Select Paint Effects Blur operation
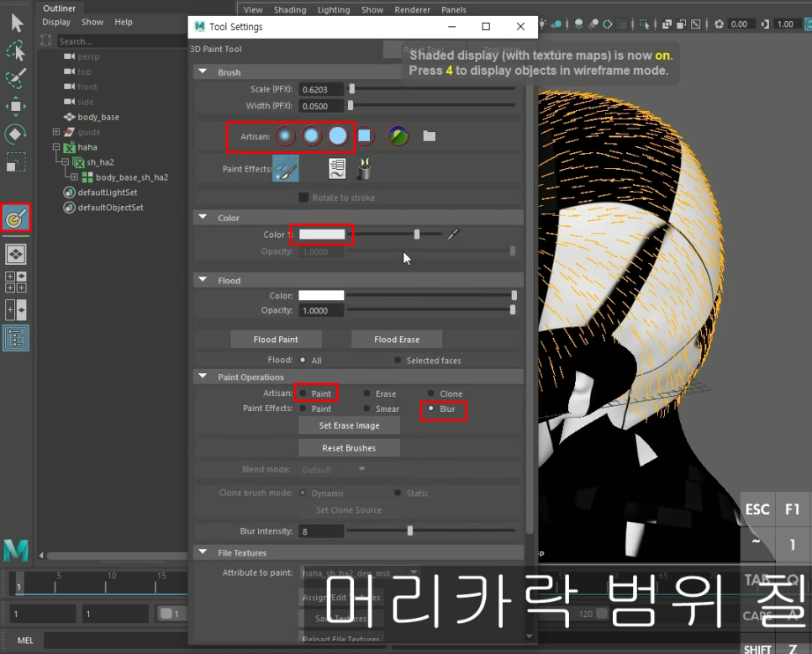The image size is (812, 654). point(431,408)
